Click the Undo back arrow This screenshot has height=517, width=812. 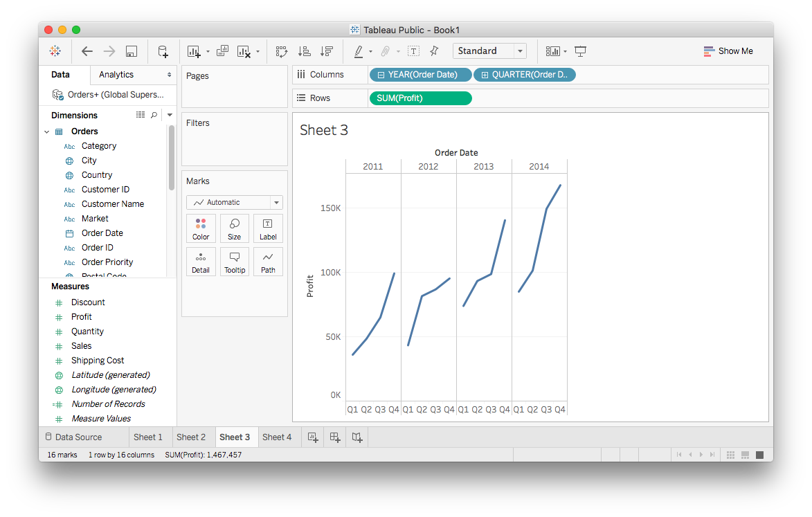[87, 51]
